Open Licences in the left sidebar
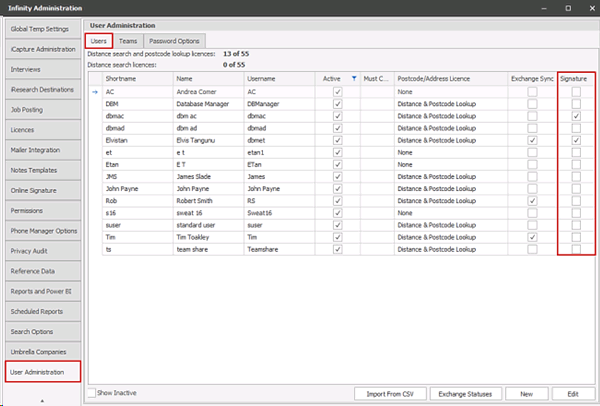 tap(41, 128)
